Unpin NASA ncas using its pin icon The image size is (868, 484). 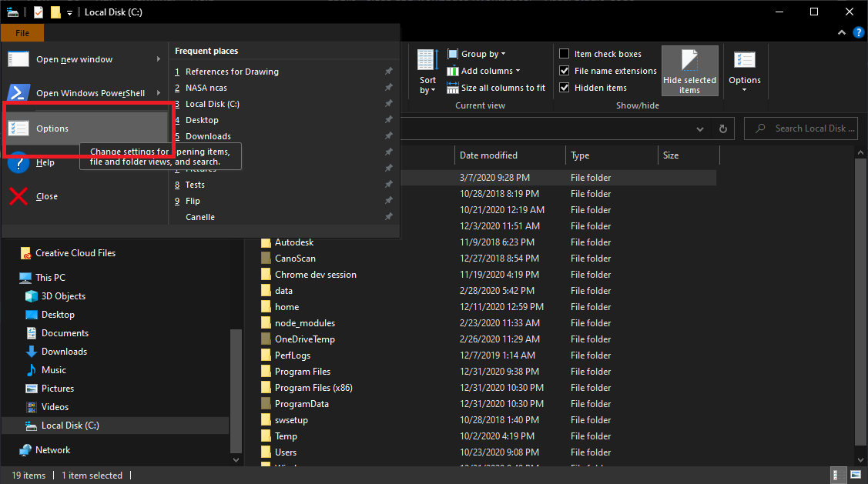pyautogui.click(x=389, y=88)
